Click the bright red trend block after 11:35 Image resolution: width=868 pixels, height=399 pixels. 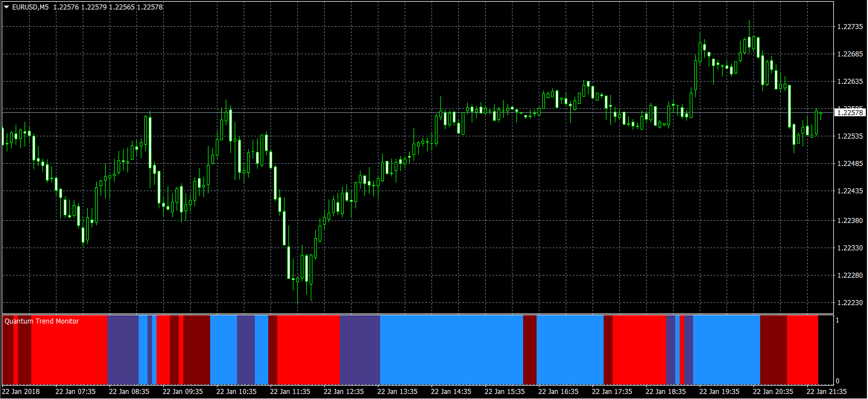tap(308, 350)
